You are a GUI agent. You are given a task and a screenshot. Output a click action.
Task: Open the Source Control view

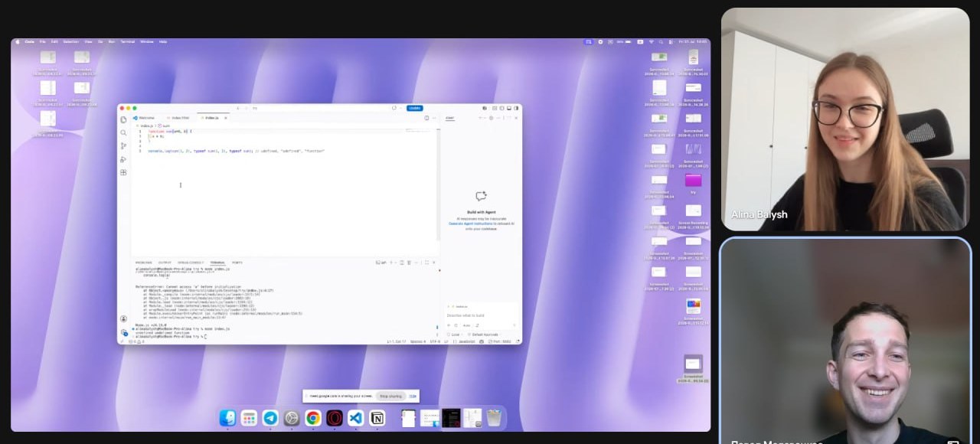[x=123, y=145]
